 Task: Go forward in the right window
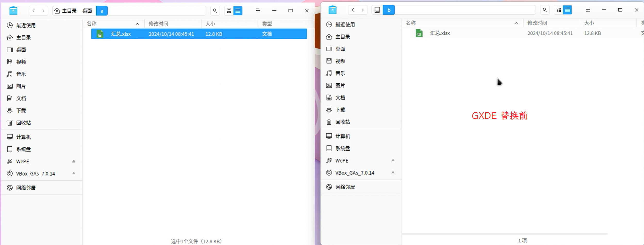(363, 10)
